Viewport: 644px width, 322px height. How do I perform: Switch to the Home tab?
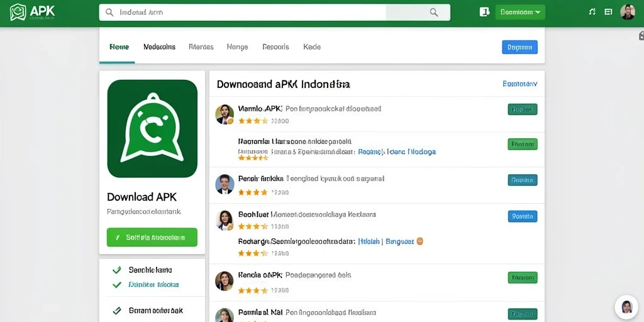tap(119, 47)
